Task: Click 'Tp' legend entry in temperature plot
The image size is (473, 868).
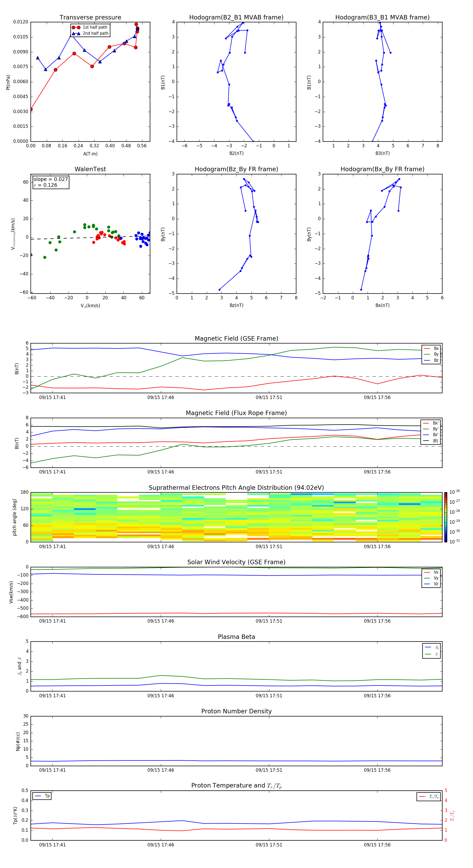Action: coord(42,796)
